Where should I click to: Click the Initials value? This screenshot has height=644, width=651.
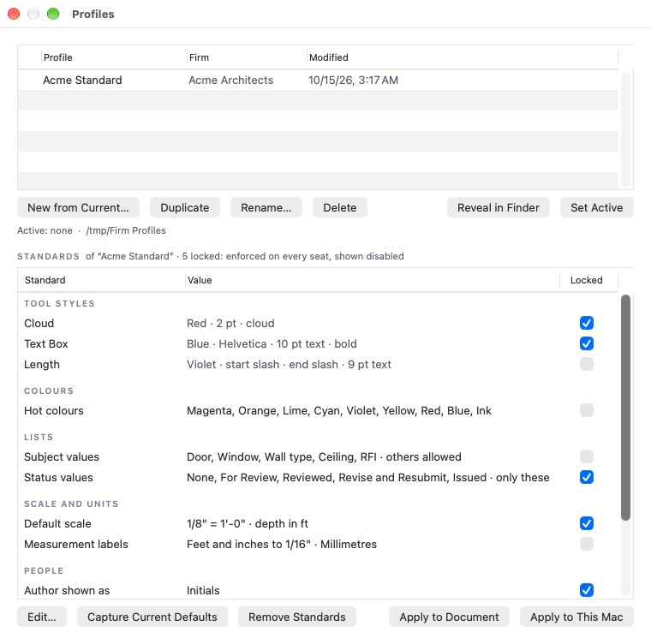[203, 590]
